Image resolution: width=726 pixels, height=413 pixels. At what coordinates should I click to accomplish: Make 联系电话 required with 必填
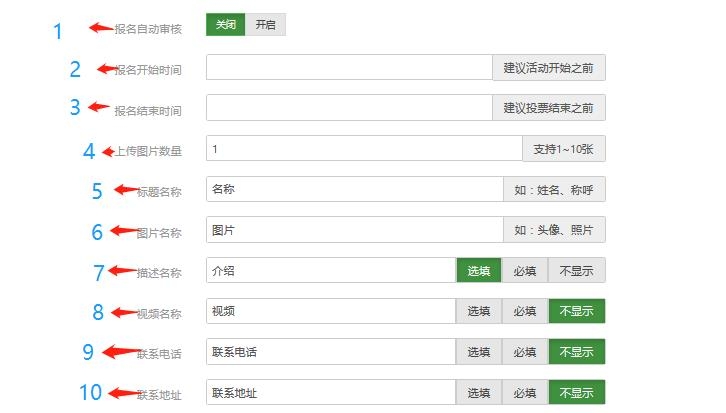525,352
